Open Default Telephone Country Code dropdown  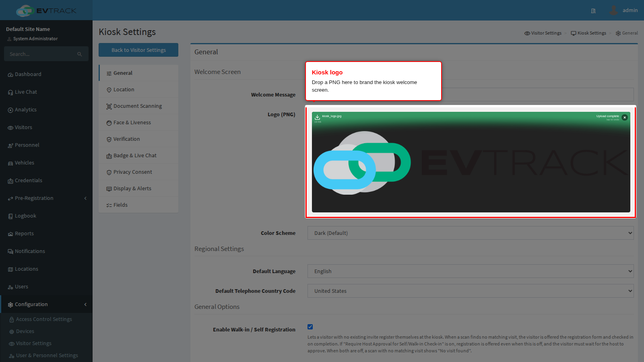tap(471, 291)
